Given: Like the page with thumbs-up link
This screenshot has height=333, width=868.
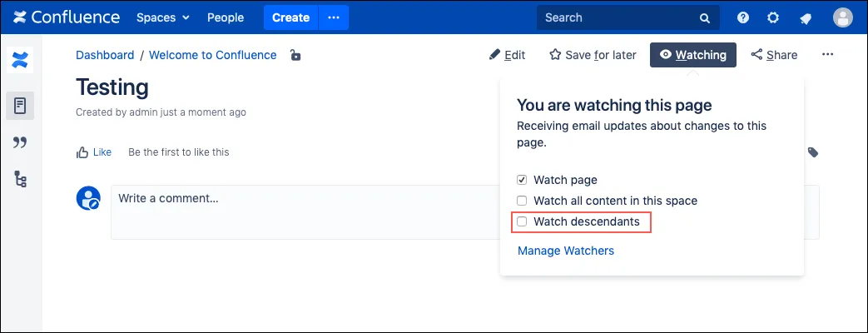Looking at the screenshot, I should click(93, 152).
